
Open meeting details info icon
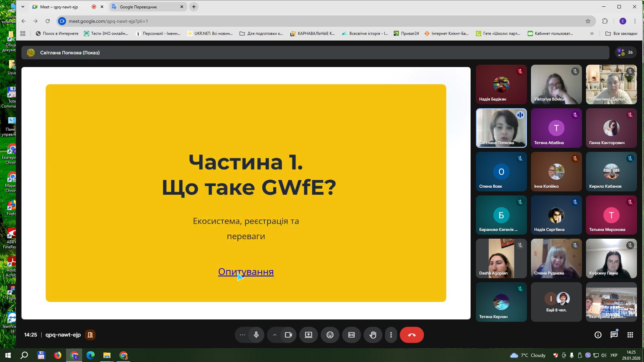tap(598, 335)
